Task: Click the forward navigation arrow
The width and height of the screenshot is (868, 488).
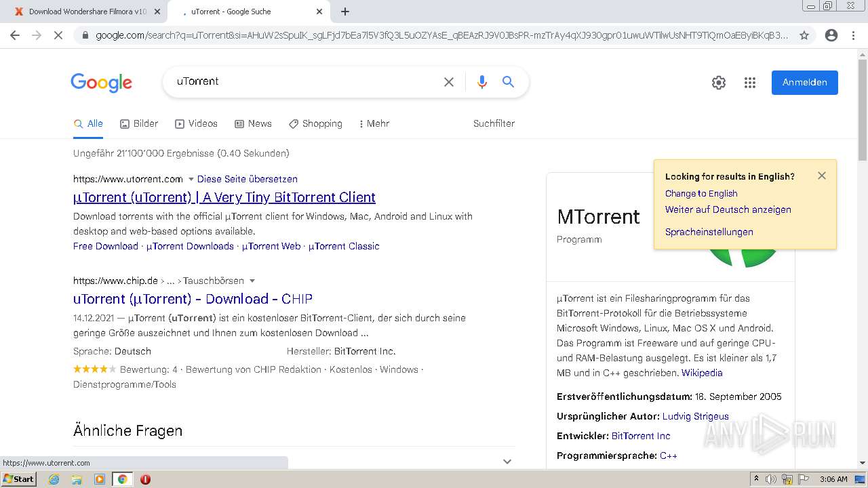Action: 37,35
